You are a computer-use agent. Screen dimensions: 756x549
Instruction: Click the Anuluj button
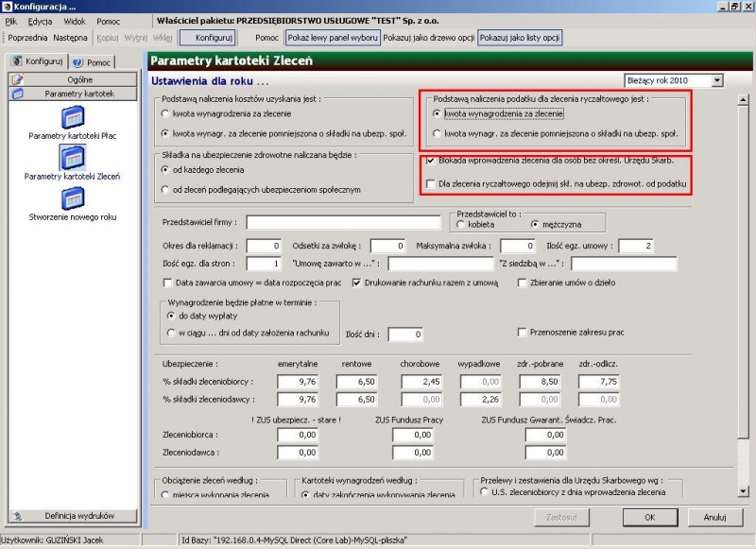point(714,517)
